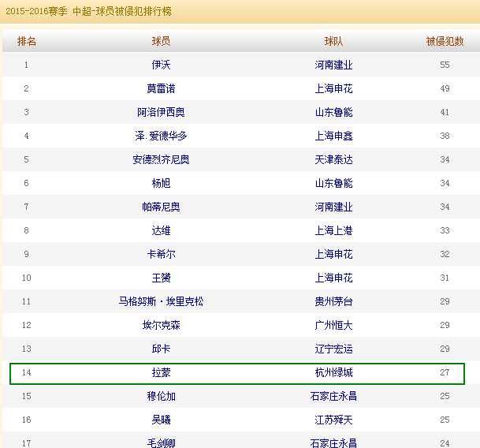Select fouled count 27 for 拉蒙
The width and height of the screenshot is (480, 448).
(445, 372)
